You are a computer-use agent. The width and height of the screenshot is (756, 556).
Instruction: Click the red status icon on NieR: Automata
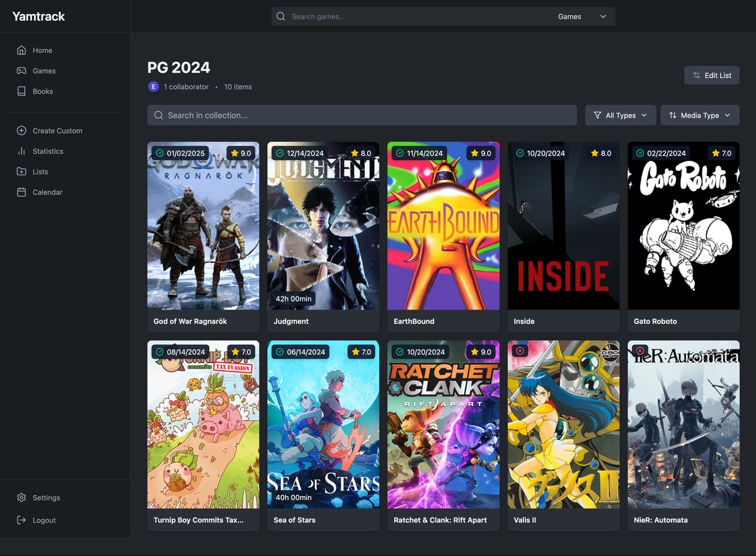[x=640, y=350]
